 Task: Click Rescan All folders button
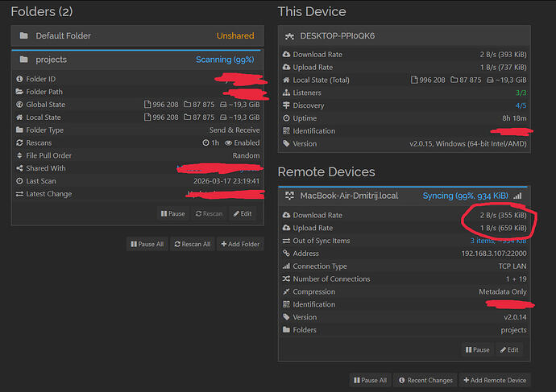192,244
